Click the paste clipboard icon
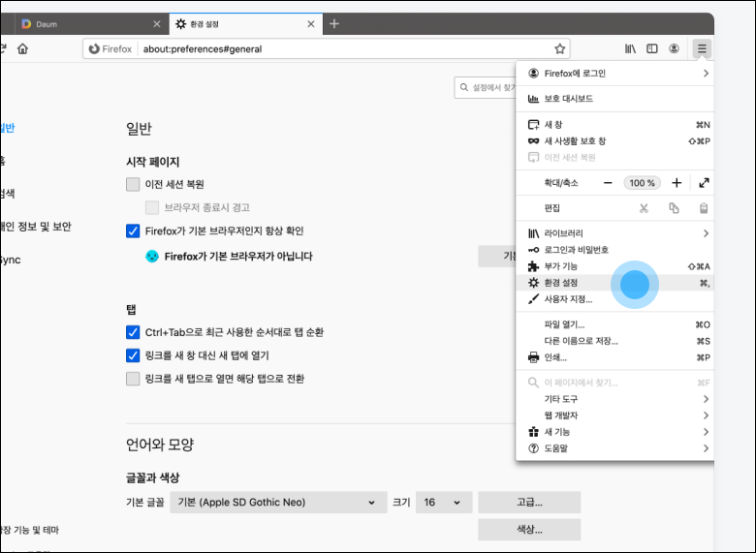 [704, 208]
